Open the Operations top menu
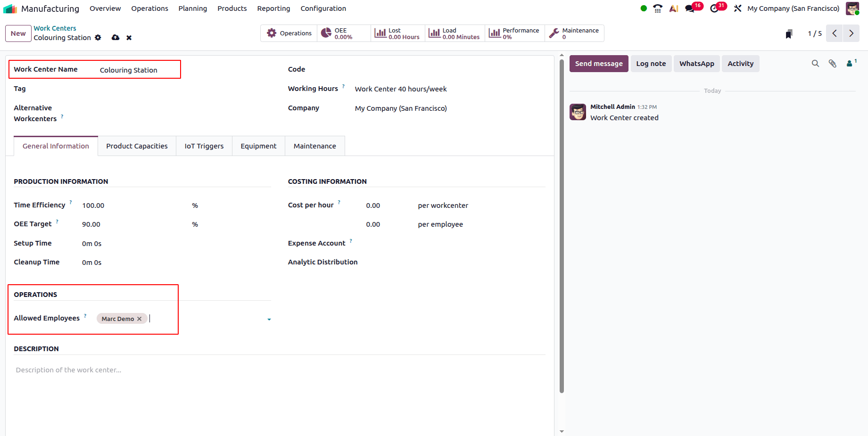The height and width of the screenshot is (436, 868). click(150, 8)
